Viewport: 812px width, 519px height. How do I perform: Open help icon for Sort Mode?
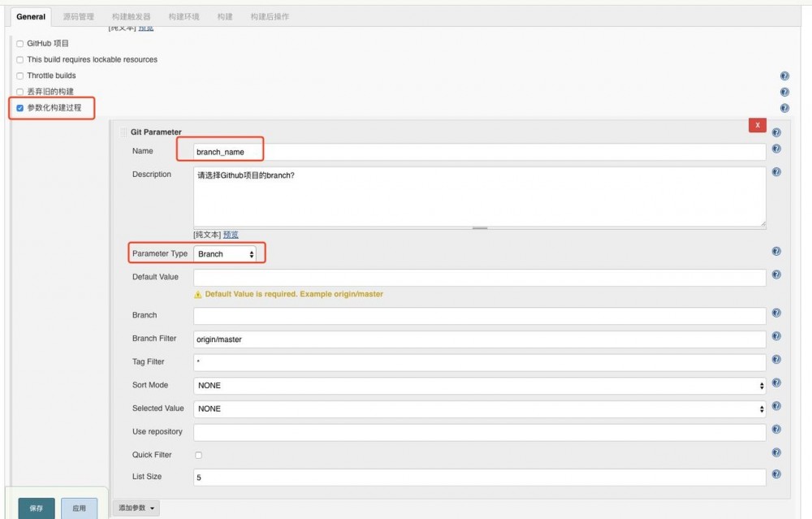coord(776,383)
